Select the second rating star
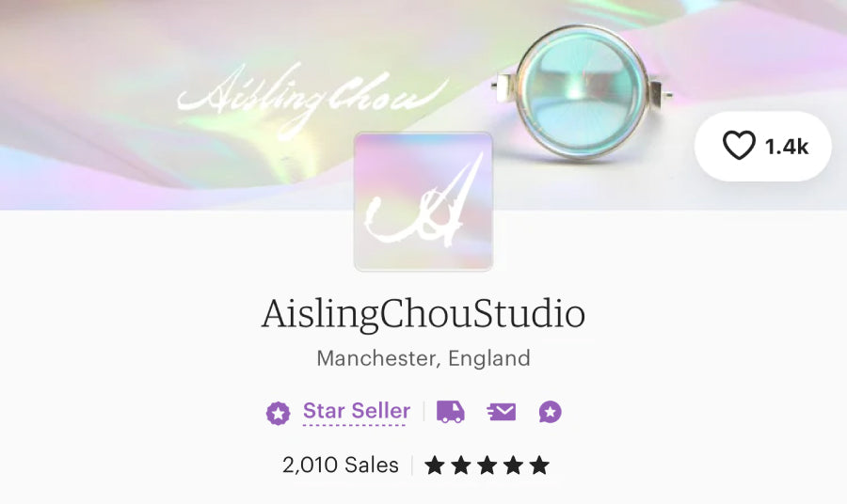 point(461,465)
